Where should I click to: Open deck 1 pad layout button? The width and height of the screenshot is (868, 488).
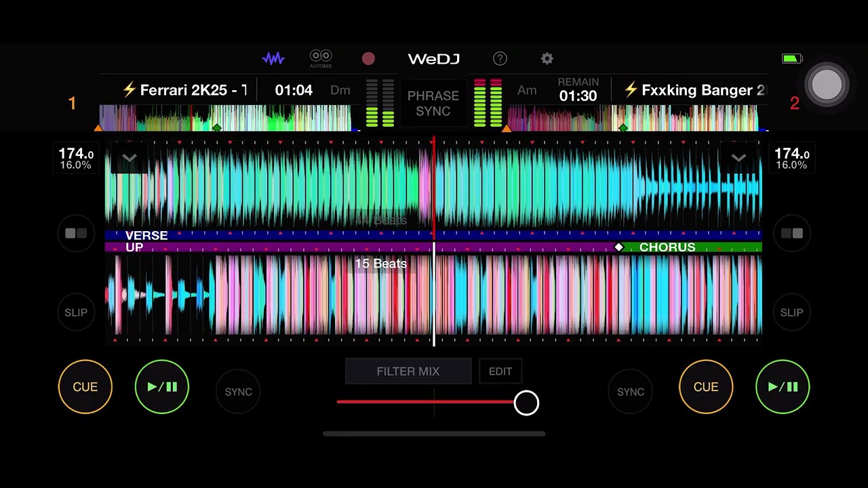click(x=76, y=233)
